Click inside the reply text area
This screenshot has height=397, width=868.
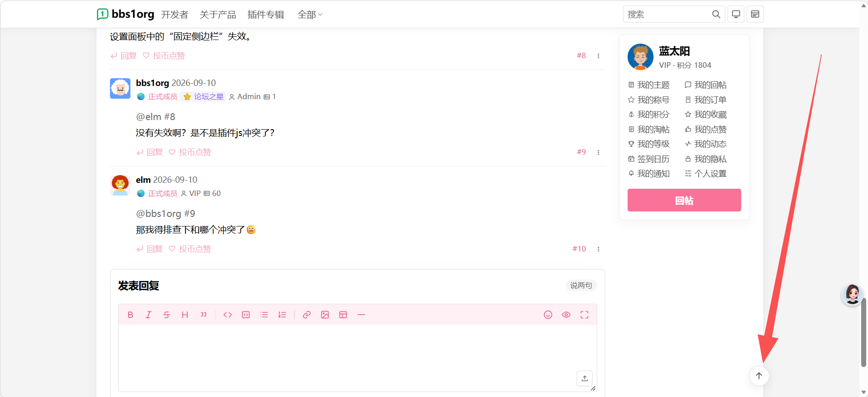click(x=358, y=358)
